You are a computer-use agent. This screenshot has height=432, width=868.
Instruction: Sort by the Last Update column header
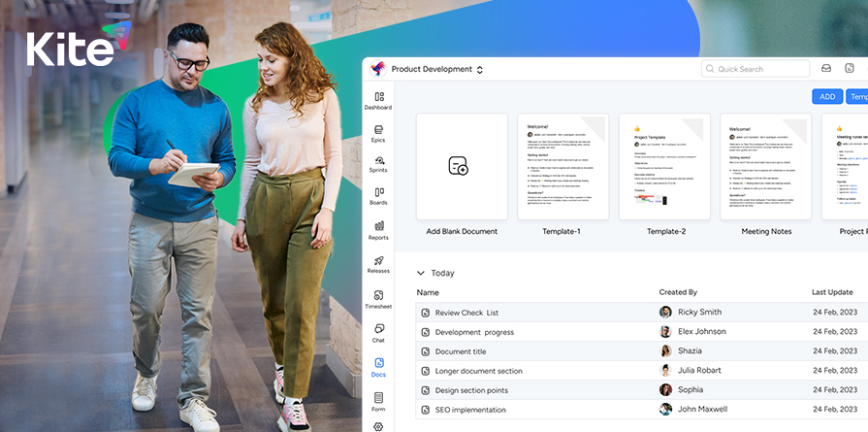tap(832, 292)
